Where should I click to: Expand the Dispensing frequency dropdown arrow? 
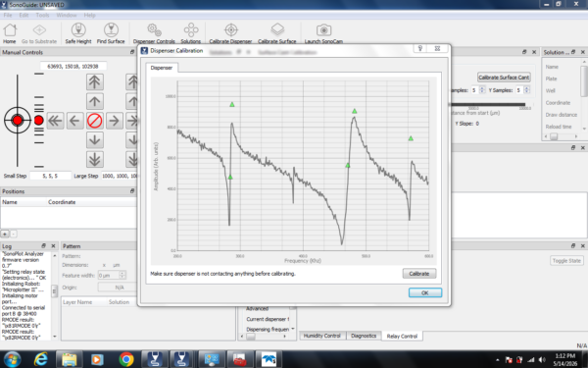pyautogui.click(x=293, y=329)
